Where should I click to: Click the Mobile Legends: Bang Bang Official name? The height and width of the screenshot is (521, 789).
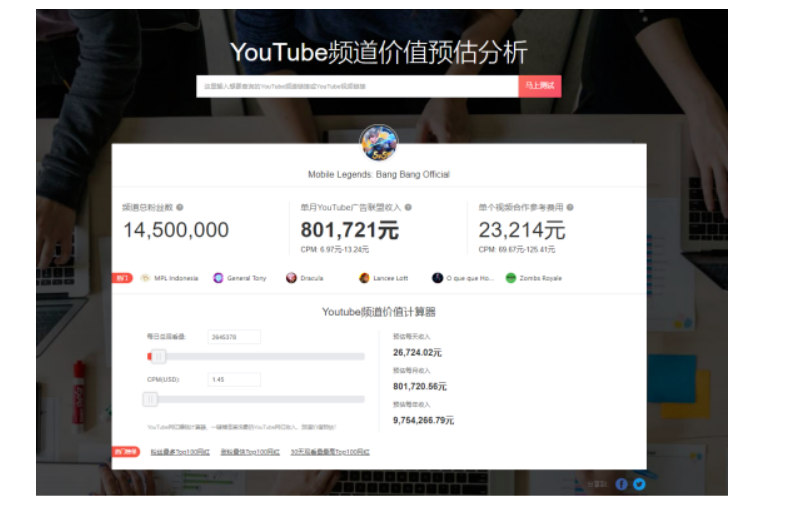click(379, 174)
